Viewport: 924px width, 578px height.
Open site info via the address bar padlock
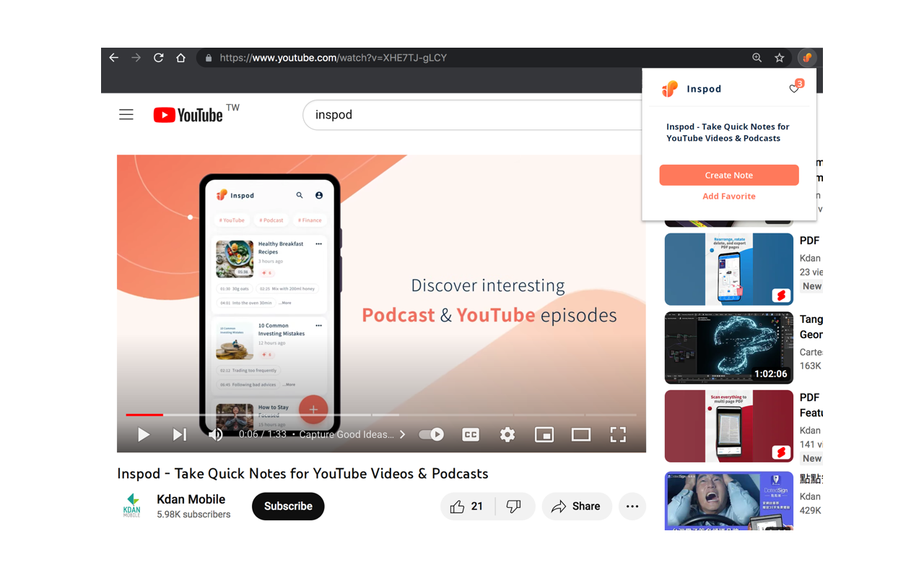pyautogui.click(x=208, y=57)
